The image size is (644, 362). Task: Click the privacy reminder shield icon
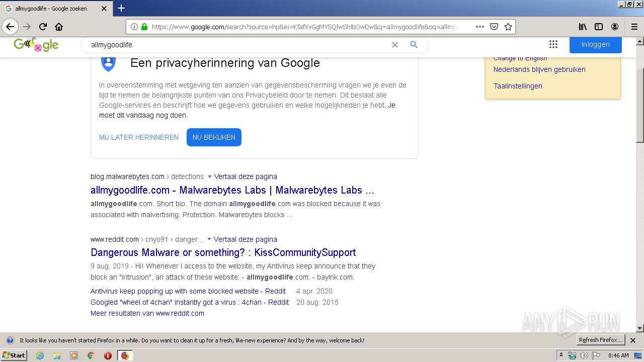click(x=108, y=63)
